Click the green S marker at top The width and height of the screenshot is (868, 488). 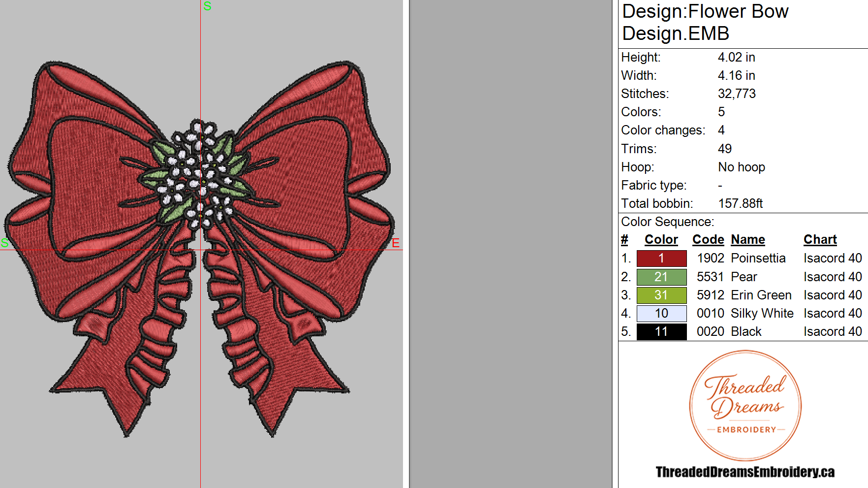(x=207, y=6)
